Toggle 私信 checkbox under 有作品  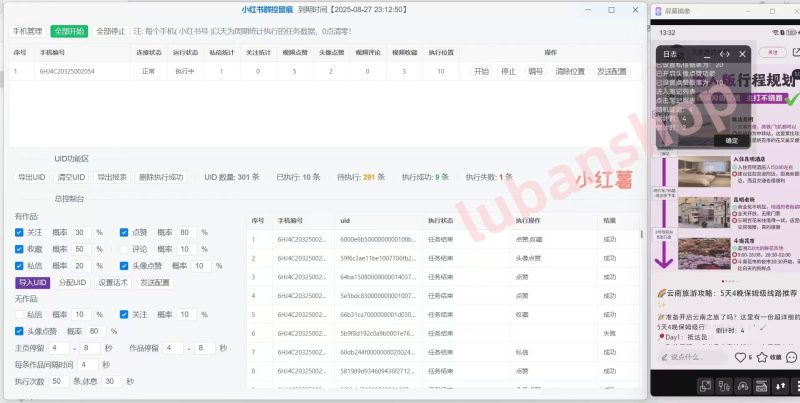pyautogui.click(x=19, y=266)
